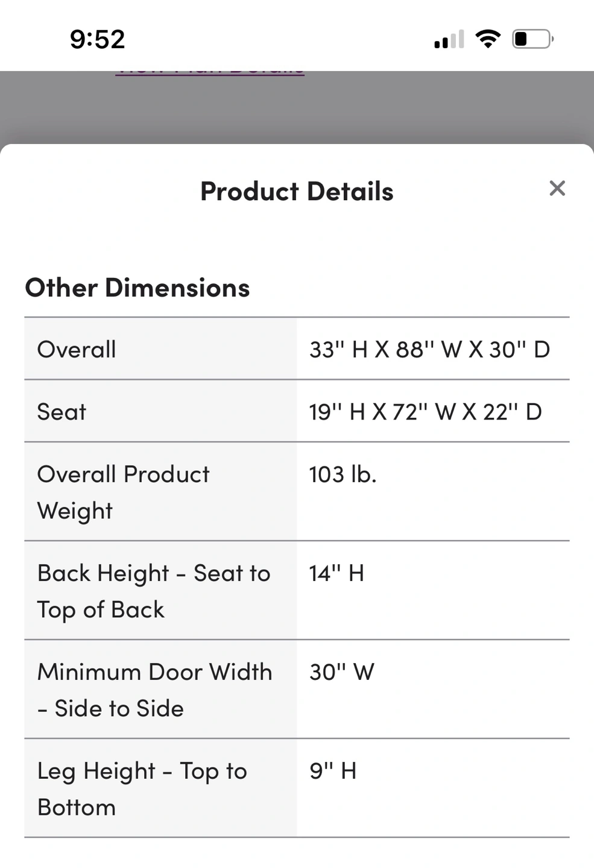This screenshot has height=868, width=594.
Task: Tap the Product Details heading
Action: (x=297, y=191)
